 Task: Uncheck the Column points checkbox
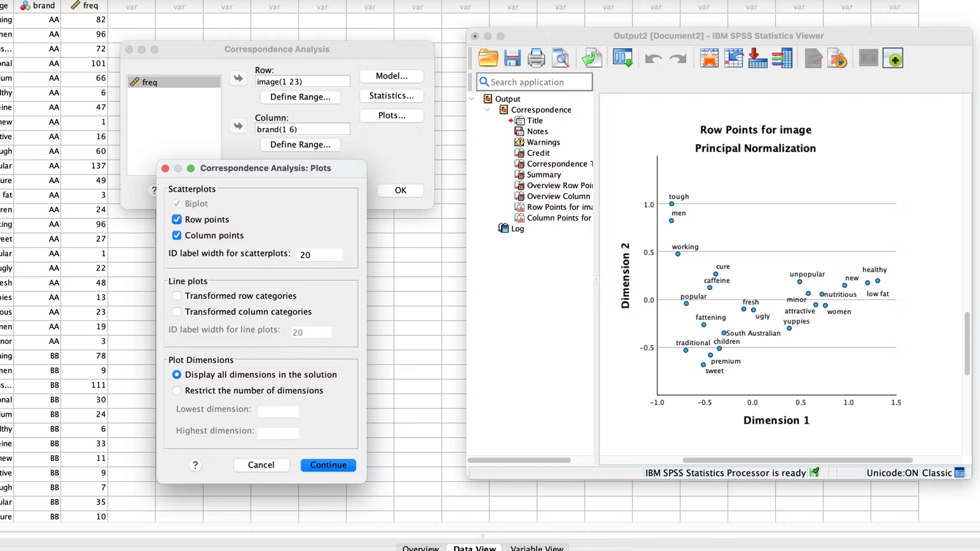point(177,236)
